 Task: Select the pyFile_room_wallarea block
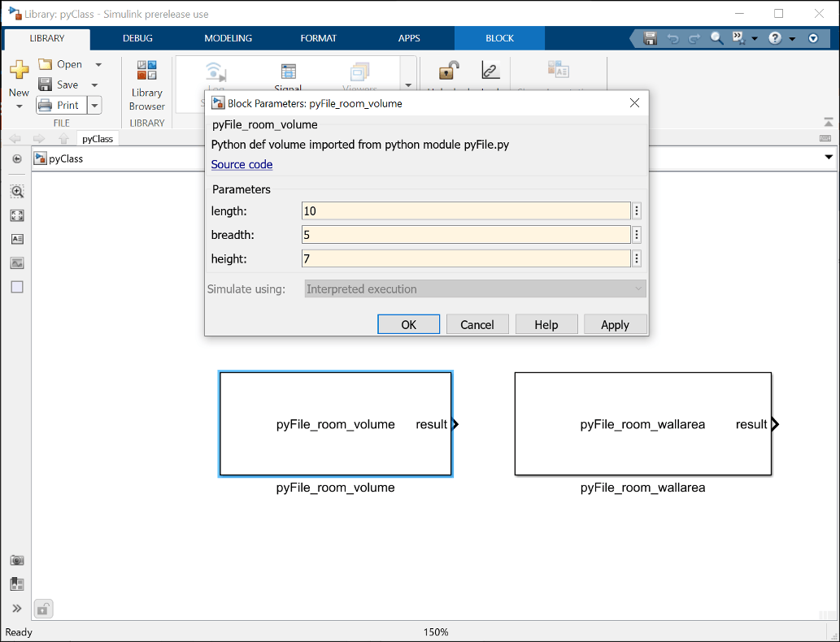(643, 424)
